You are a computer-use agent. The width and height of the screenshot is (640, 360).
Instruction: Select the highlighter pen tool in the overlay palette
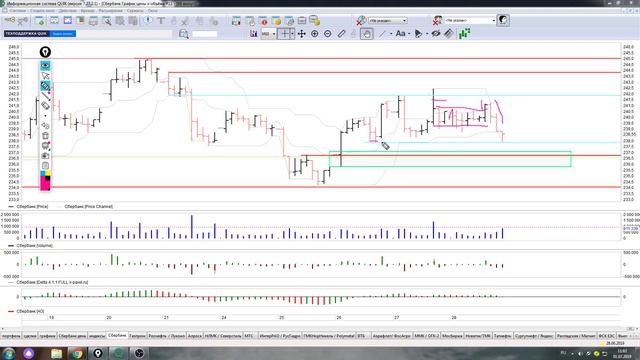click(45, 86)
